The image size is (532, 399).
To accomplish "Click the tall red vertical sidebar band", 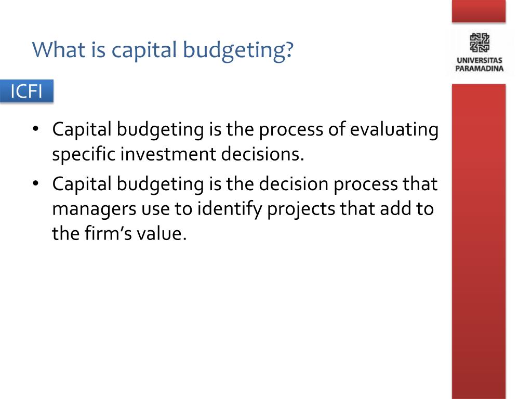I will click(478, 242).
